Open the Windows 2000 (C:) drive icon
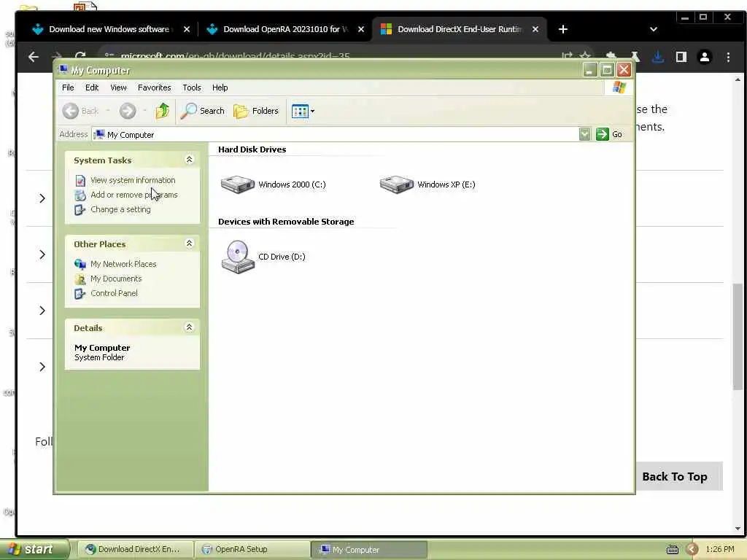The height and width of the screenshot is (560, 747). (x=237, y=184)
